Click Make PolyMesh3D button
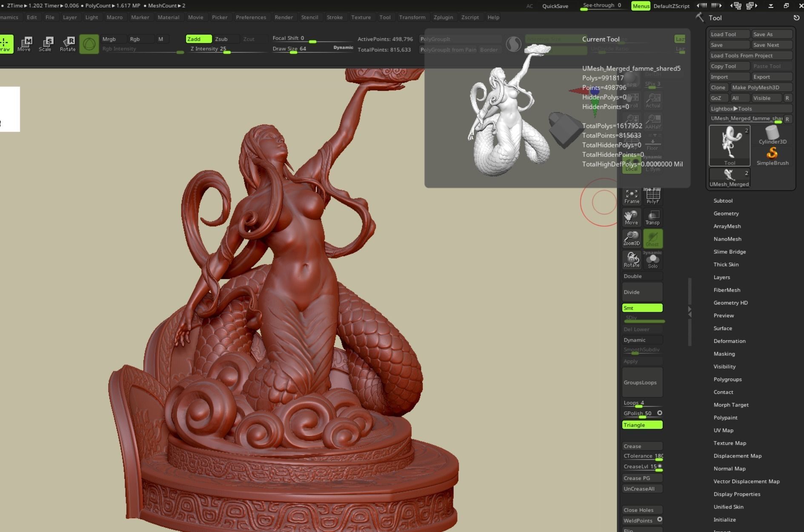 click(x=761, y=87)
